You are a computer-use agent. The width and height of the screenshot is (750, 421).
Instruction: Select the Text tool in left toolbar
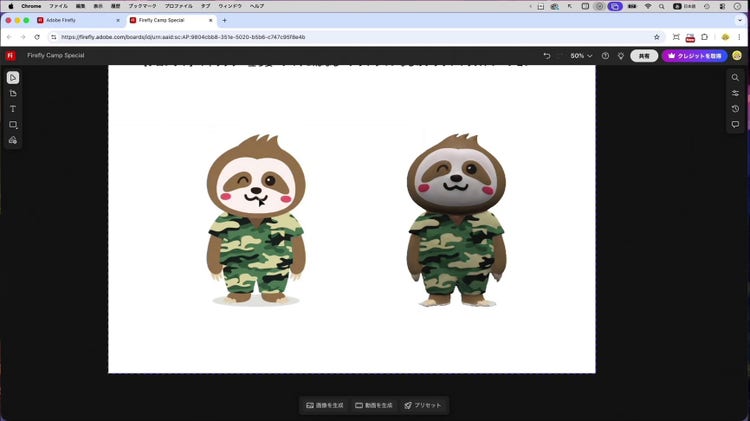13,109
